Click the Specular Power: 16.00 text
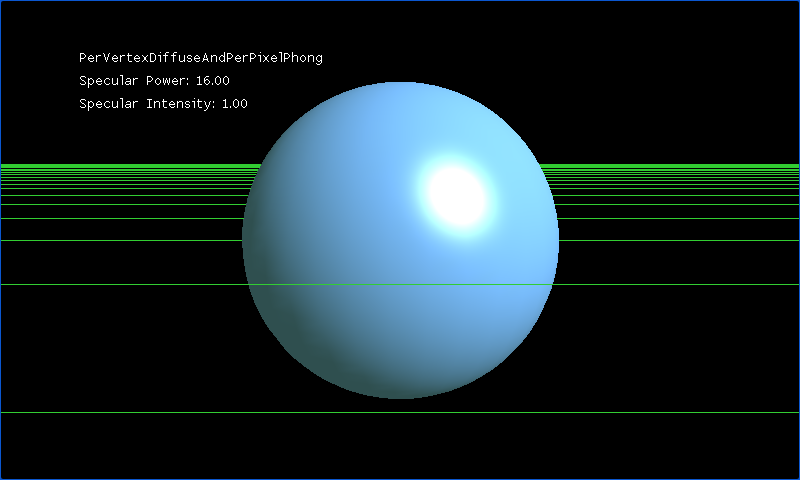The width and height of the screenshot is (800, 480). 155,81
